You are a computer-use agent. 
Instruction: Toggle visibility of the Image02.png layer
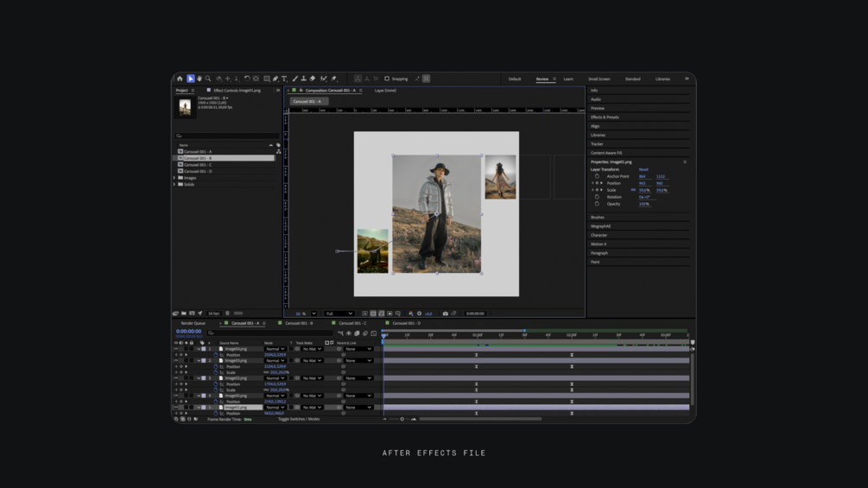pyautogui.click(x=176, y=378)
